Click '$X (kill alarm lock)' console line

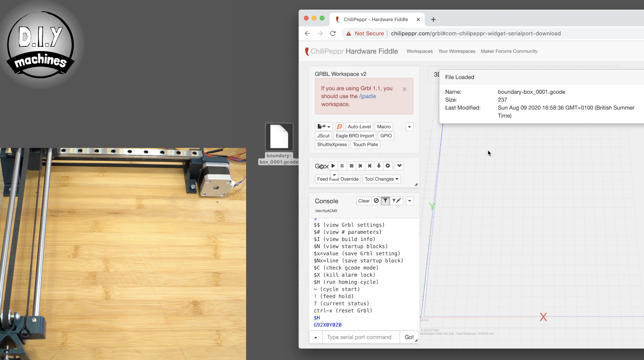[344, 275]
